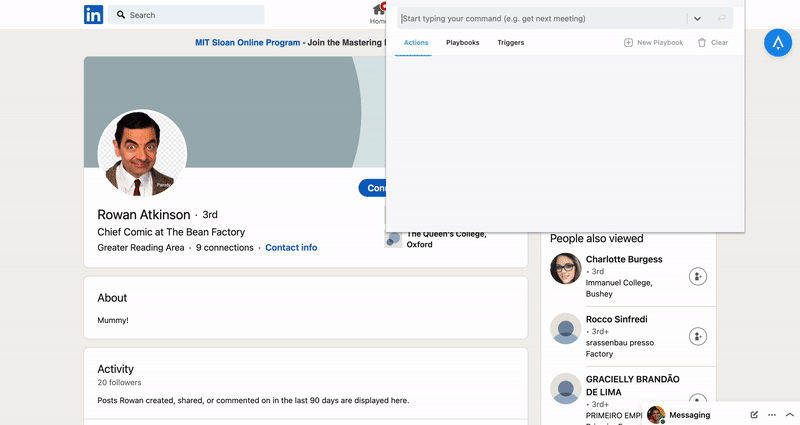Connect with Charlotte Burgess via add-person icon
This screenshot has height=425, width=800.
698,277
